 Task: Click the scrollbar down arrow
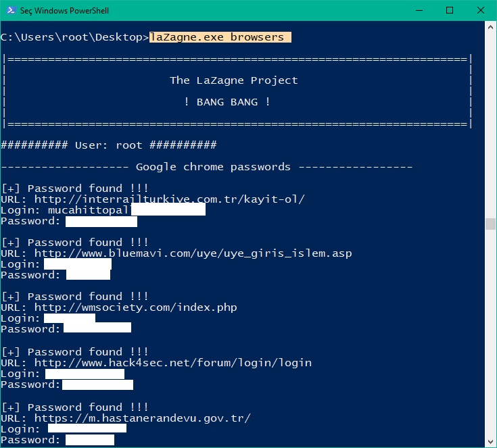[x=490, y=441]
